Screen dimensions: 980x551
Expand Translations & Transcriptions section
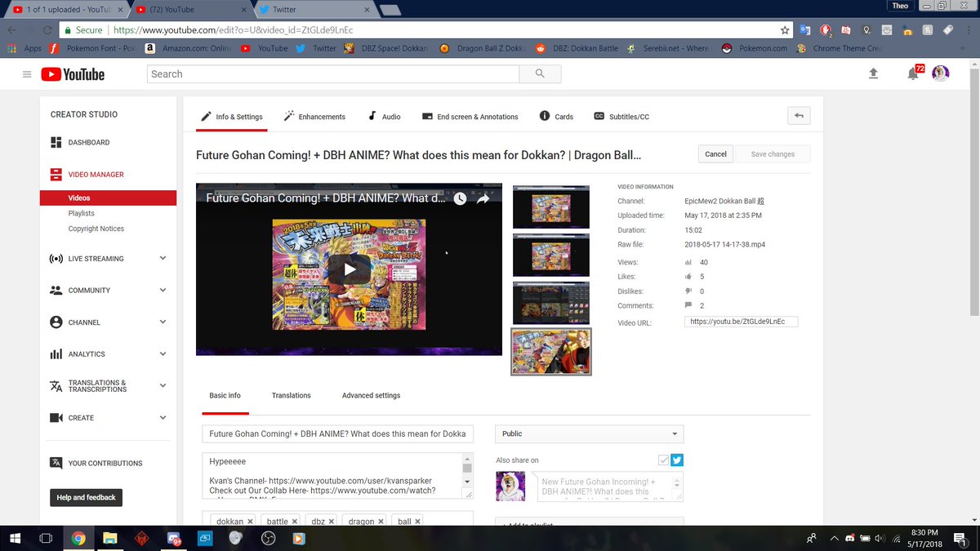(x=163, y=385)
